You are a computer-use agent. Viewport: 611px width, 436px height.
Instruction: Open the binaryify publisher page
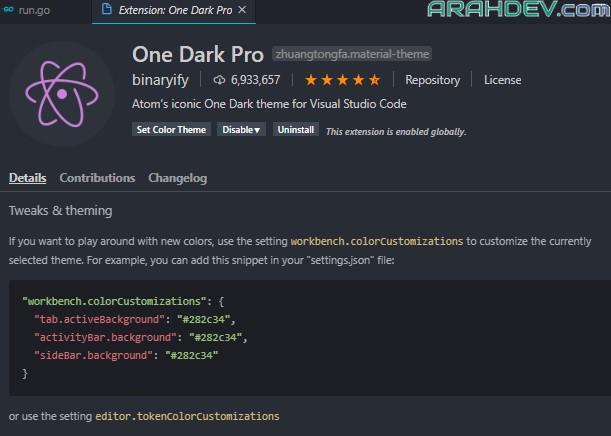point(164,80)
